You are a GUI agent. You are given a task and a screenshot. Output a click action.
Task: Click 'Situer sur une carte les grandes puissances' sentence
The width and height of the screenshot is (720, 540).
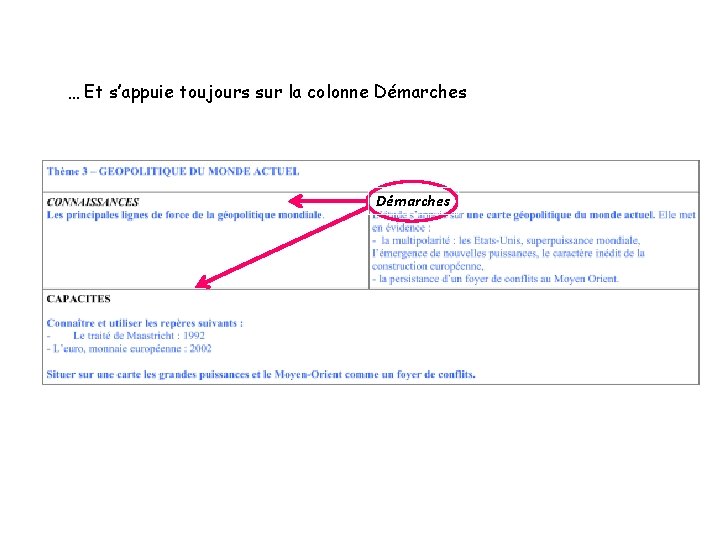click(x=261, y=375)
